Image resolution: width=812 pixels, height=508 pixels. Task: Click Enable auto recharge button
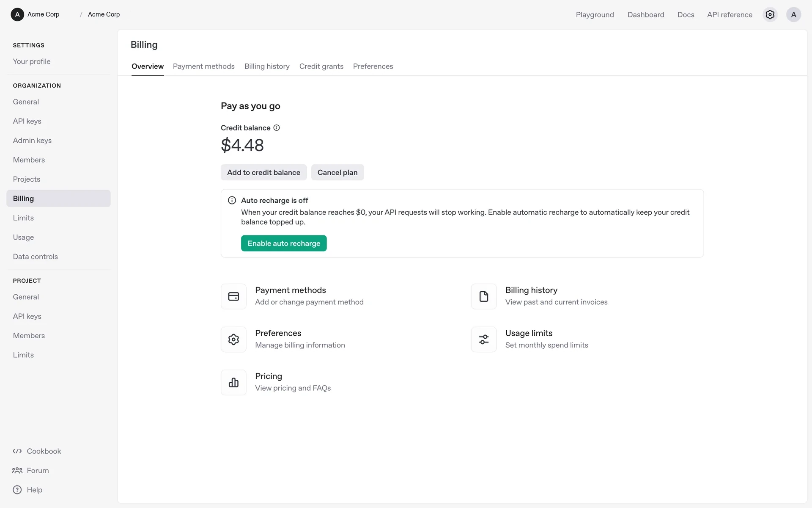click(x=284, y=243)
